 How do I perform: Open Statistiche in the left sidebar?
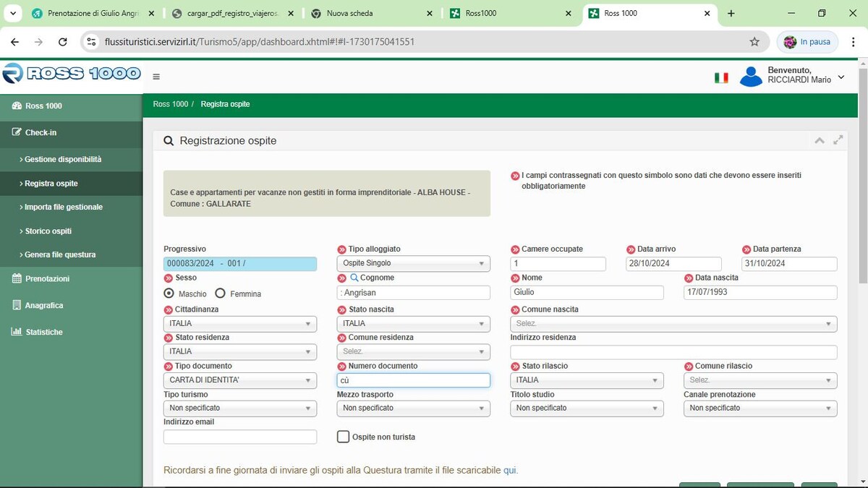(43, 332)
